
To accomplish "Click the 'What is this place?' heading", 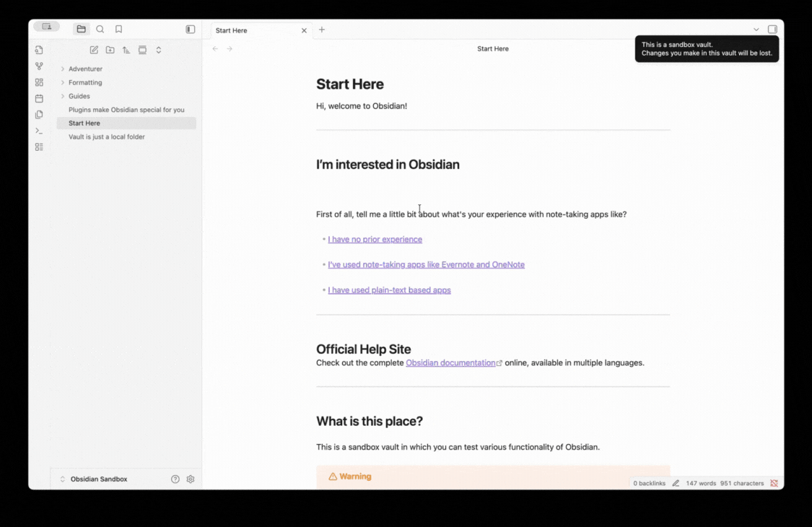I will pyautogui.click(x=370, y=422).
